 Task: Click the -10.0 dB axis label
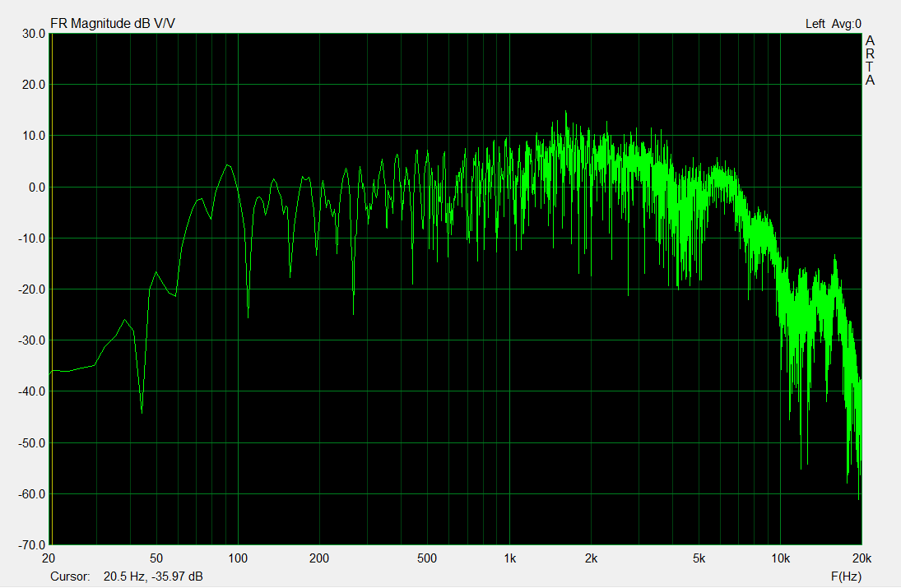[x=31, y=238]
